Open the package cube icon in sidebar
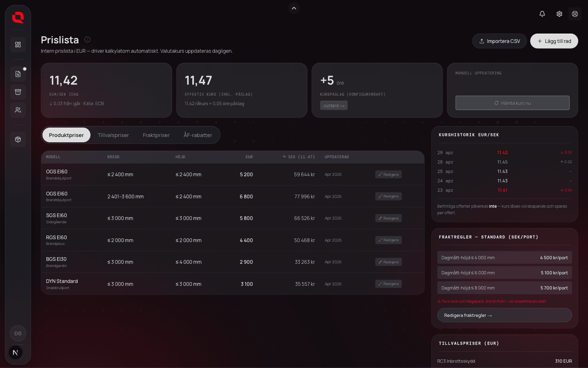588x368 pixels. 18,139
